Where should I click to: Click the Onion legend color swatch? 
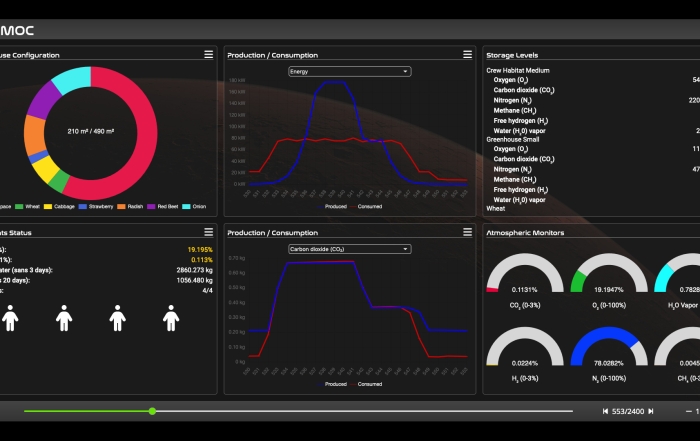188,206
